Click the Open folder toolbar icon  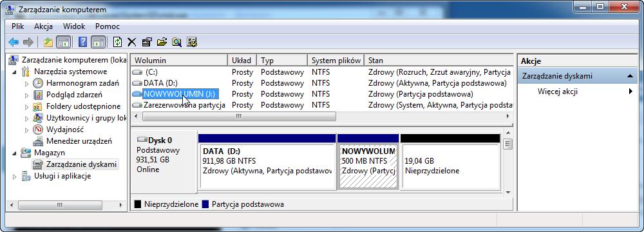pyautogui.click(x=162, y=42)
